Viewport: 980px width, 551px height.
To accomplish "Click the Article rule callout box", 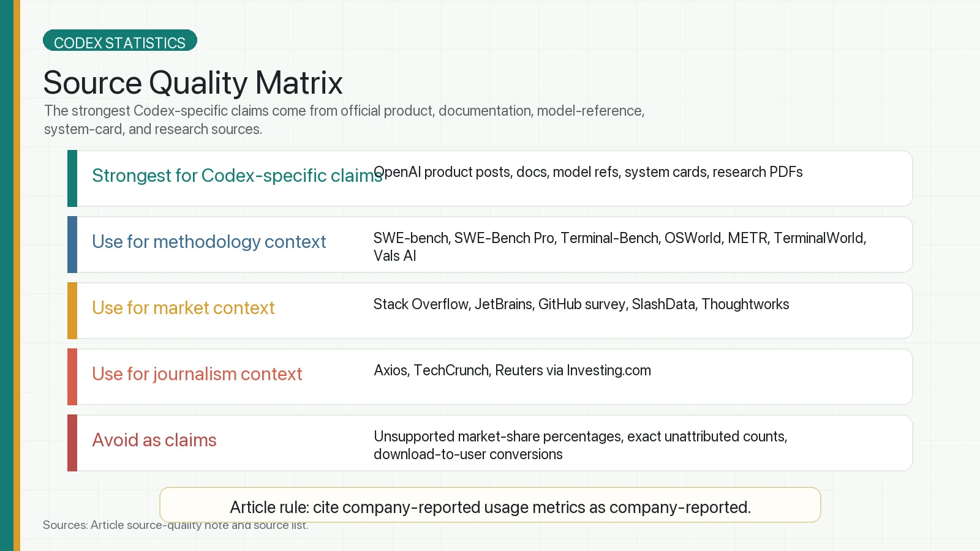I will click(x=490, y=505).
